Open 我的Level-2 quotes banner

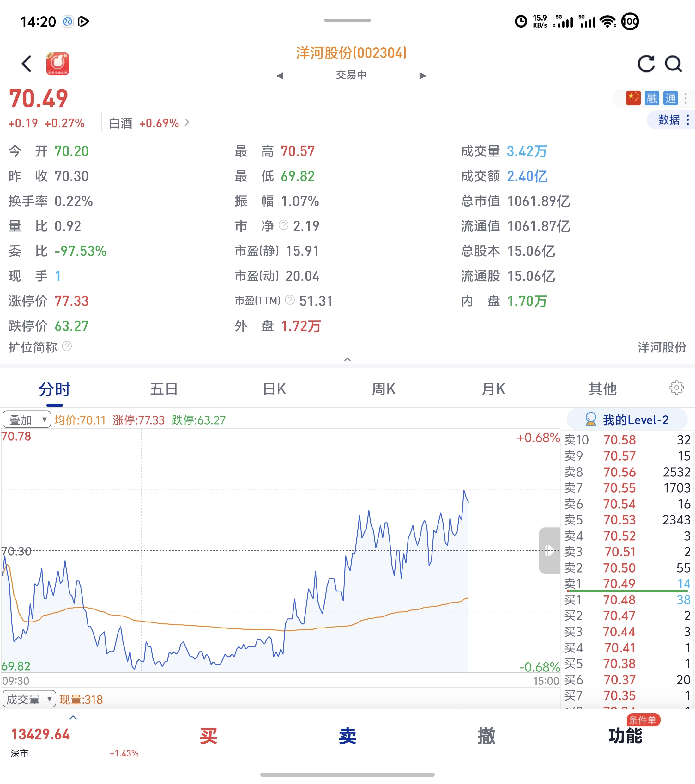pos(627,420)
